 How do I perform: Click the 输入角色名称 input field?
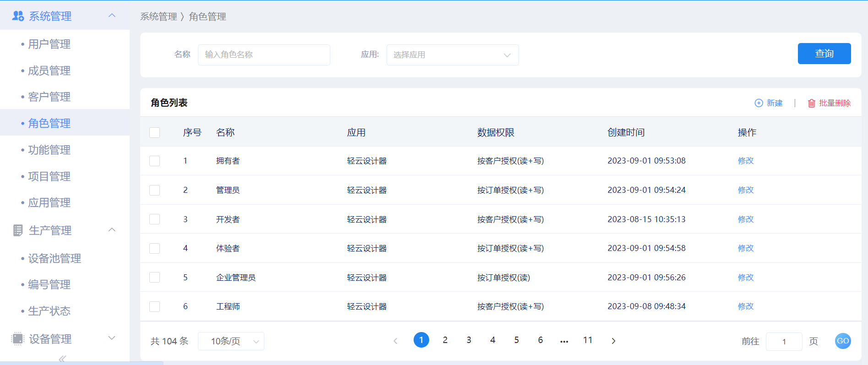pos(264,55)
